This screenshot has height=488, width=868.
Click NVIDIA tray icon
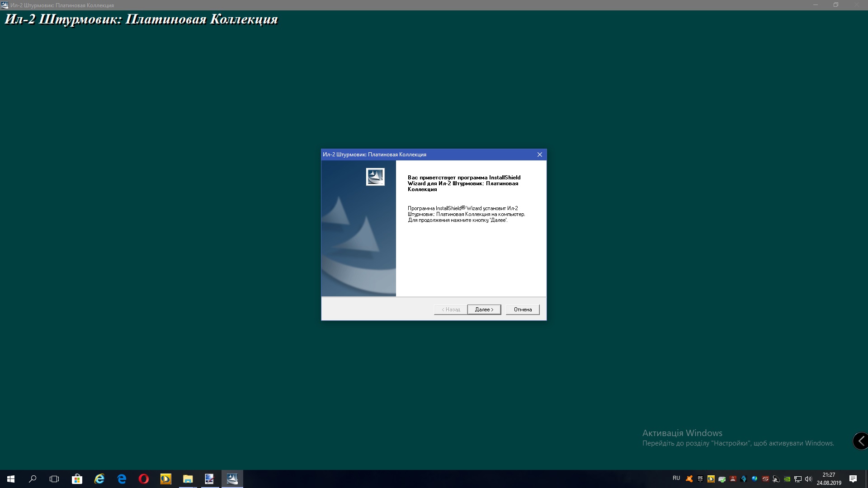coord(787,479)
